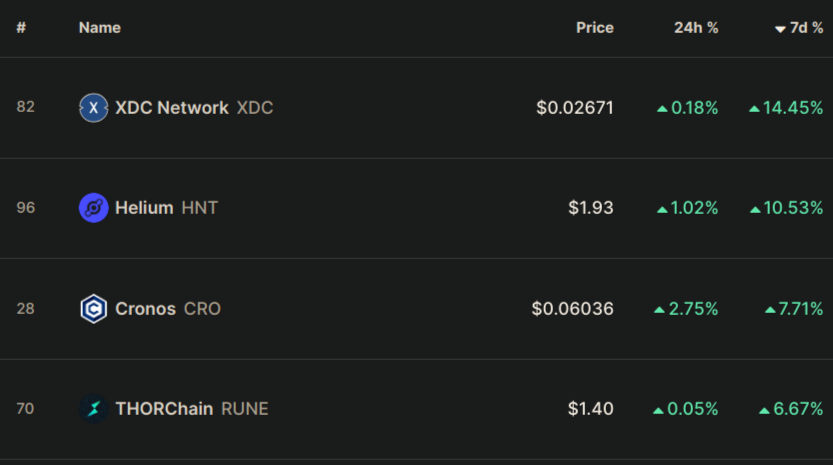Click the XDC ticker symbol
Screen dimensions: 833x465
click(x=255, y=108)
